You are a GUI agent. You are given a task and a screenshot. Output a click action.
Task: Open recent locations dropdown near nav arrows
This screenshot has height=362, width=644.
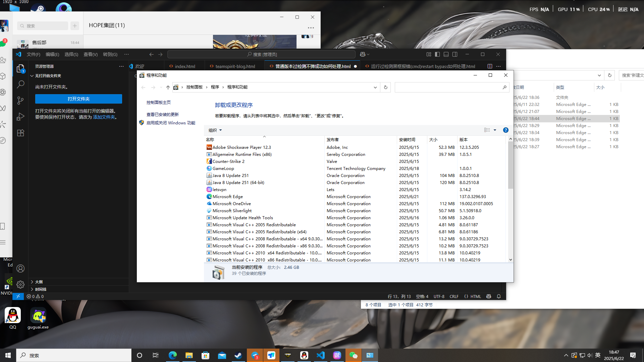[x=161, y=87]
